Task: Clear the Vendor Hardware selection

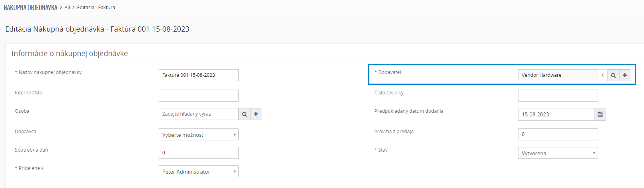Action: click(x=602, y=75)
